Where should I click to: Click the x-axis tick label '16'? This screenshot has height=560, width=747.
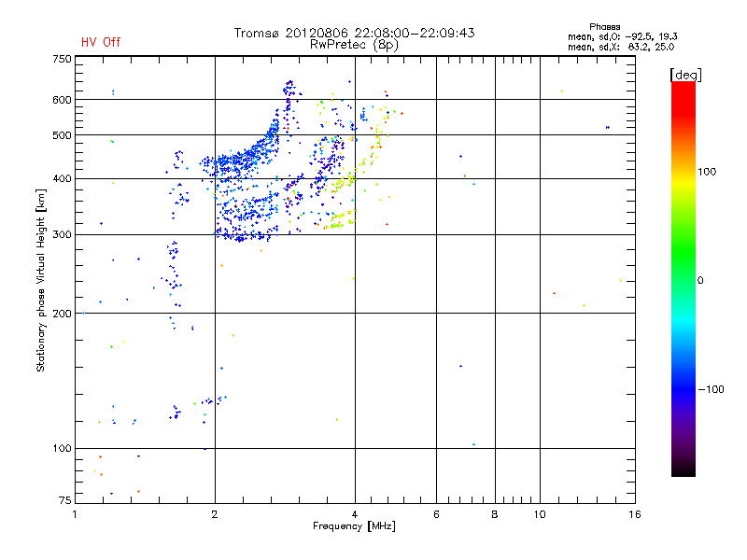click(635, 514)
